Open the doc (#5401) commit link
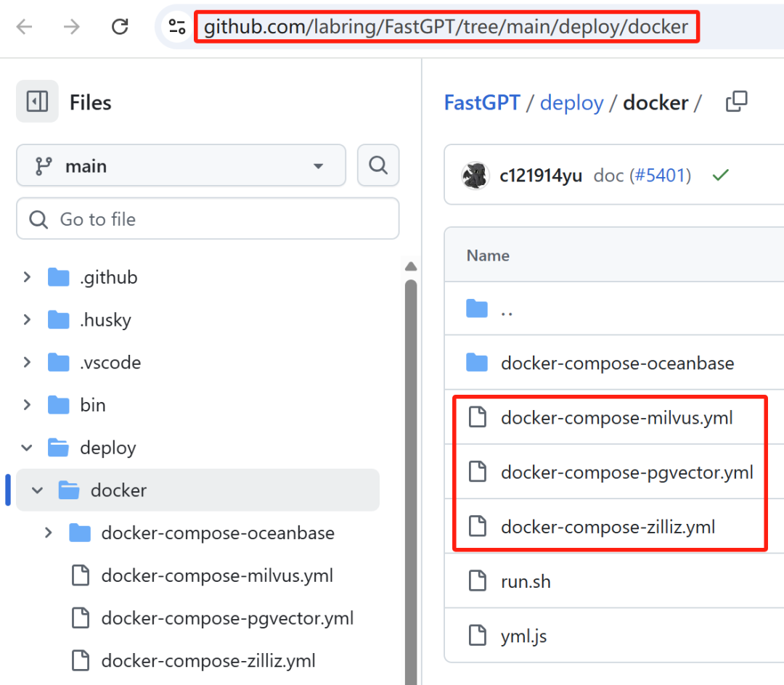Viewport: 784px width, 685px height. (x=642, y=175)
